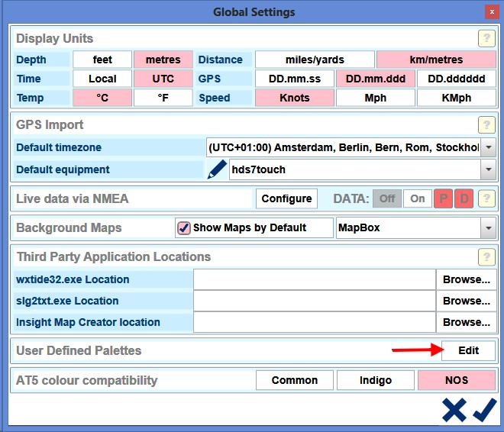This screenshot has width=504, height=432.
Task: Set depth units to feet
Action: click(102, 60)
